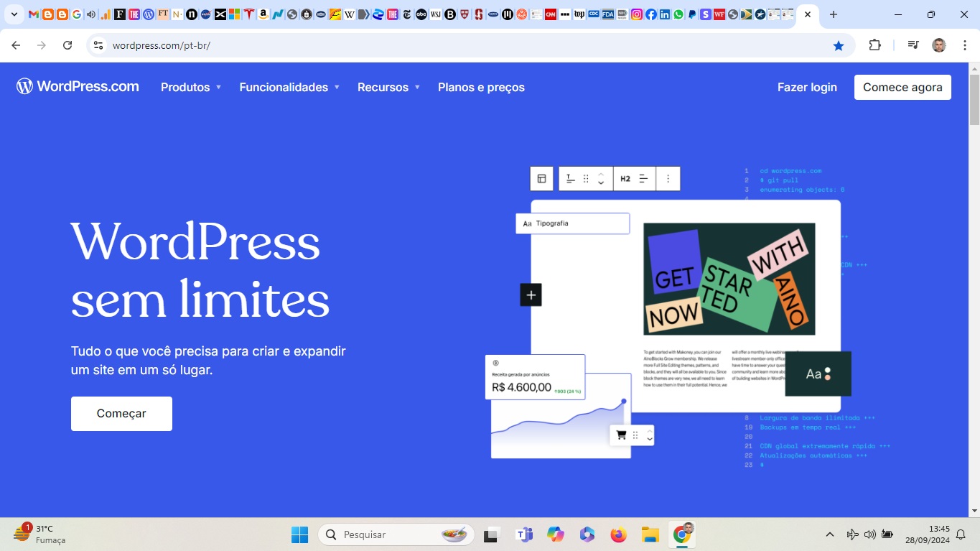Switch to the CDC pinned tab
The image size is (980, 551).
tap(594, 14)
